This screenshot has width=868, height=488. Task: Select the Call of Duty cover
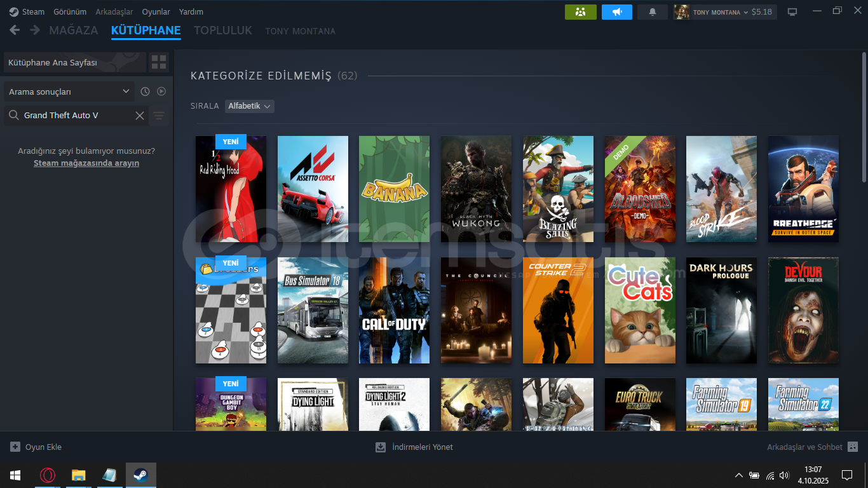[394, 310]
